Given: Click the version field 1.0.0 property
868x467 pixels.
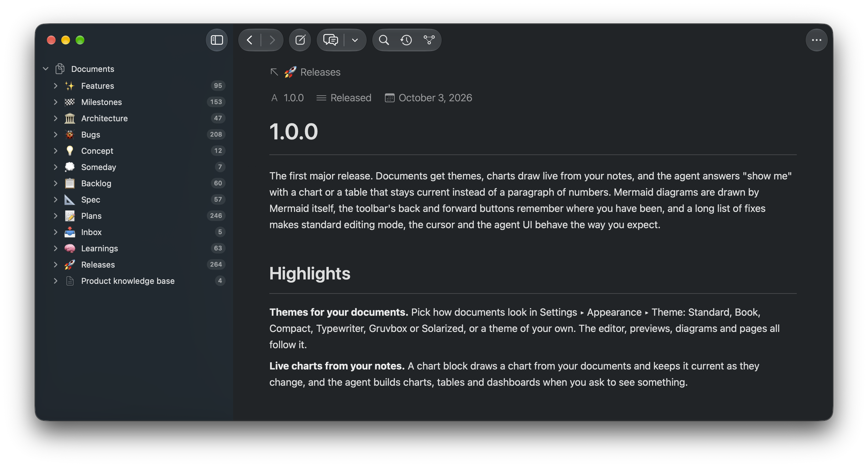Looking at the screenshot, I should pyautogui.click(x=287, y=98).
